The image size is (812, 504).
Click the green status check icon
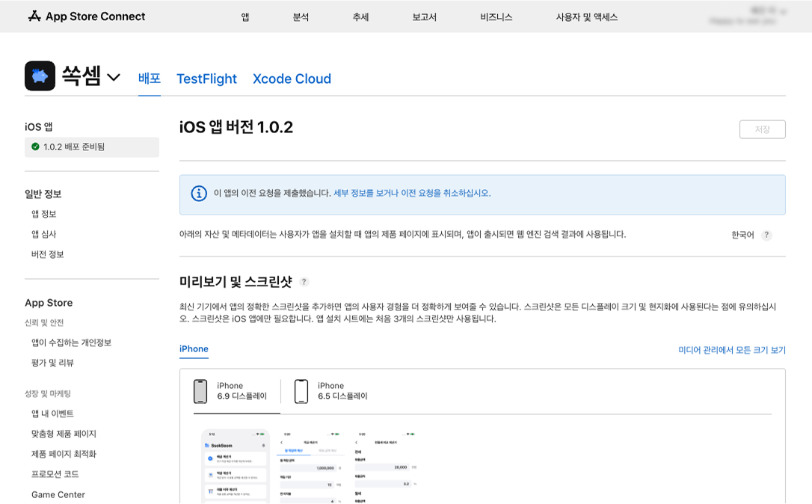[x=35, y=147]
